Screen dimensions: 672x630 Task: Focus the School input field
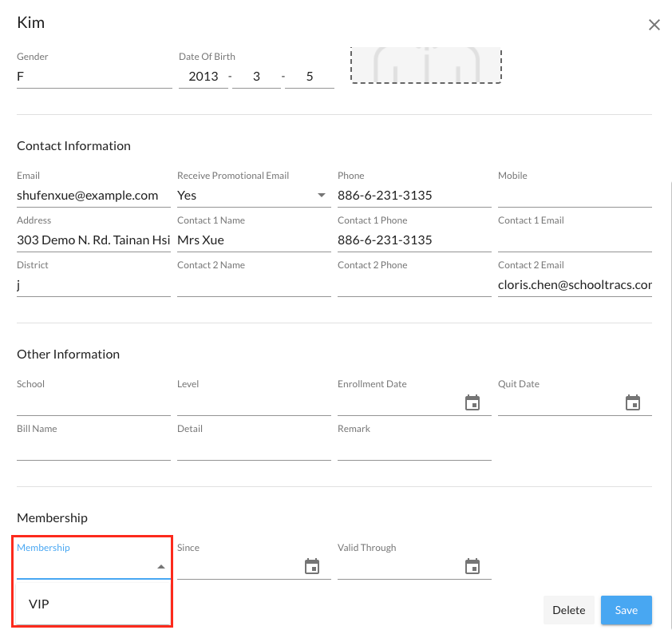pos(93,404)
